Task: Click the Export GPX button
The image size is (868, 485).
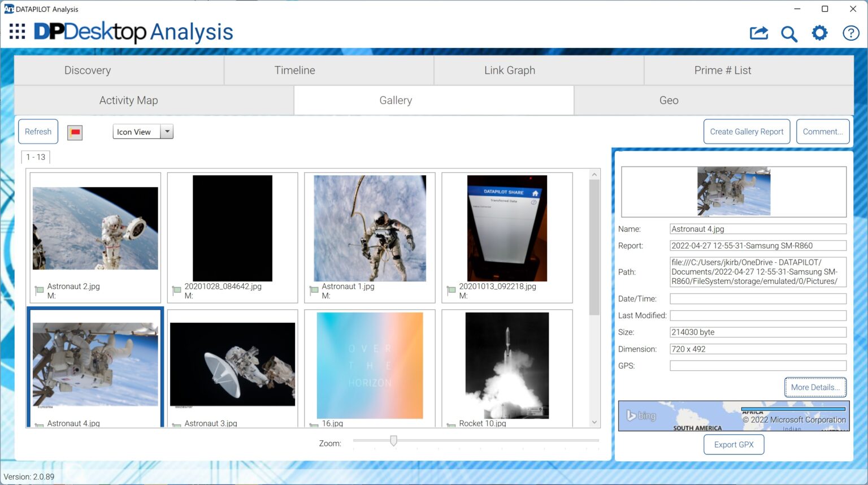Action: point(734,444)
